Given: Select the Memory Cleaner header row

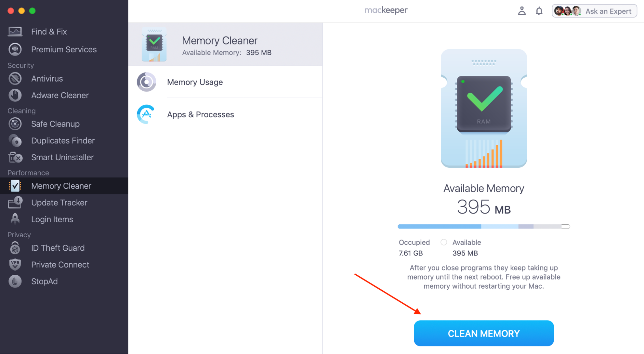Looking at the screenshot, I should pos(226,44).
